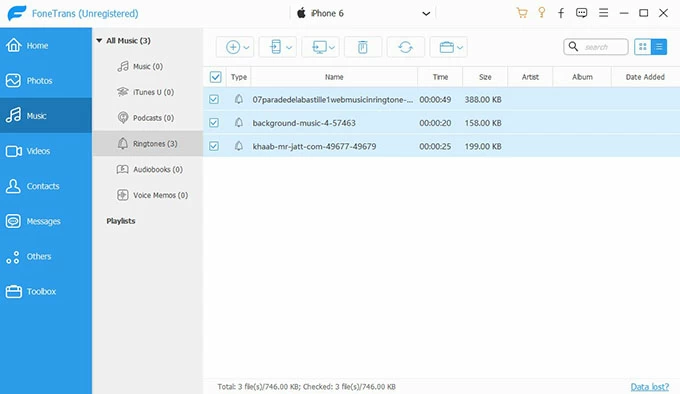Uncheck the background-music-4-57463 checkbox

(x=214, y=123)
